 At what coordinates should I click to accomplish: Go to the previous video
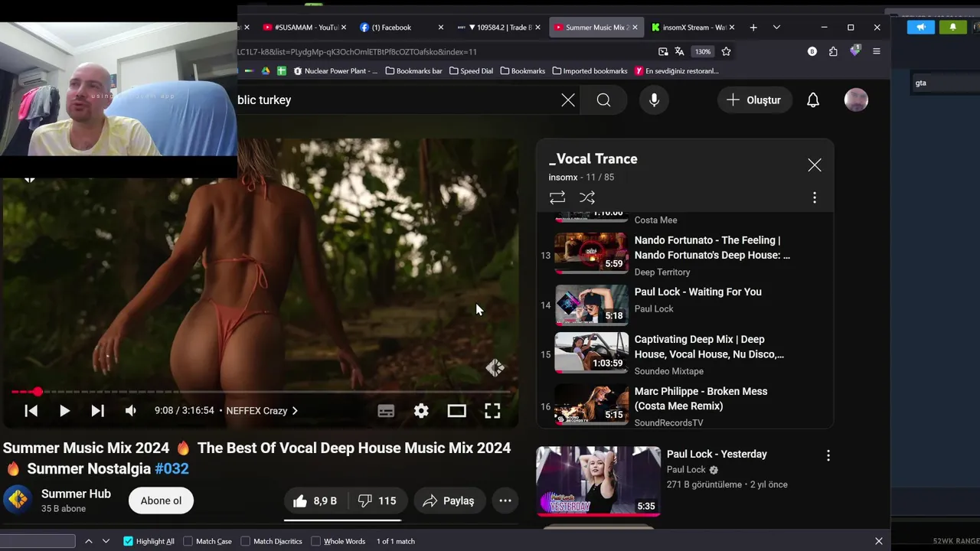click(31, 411)
